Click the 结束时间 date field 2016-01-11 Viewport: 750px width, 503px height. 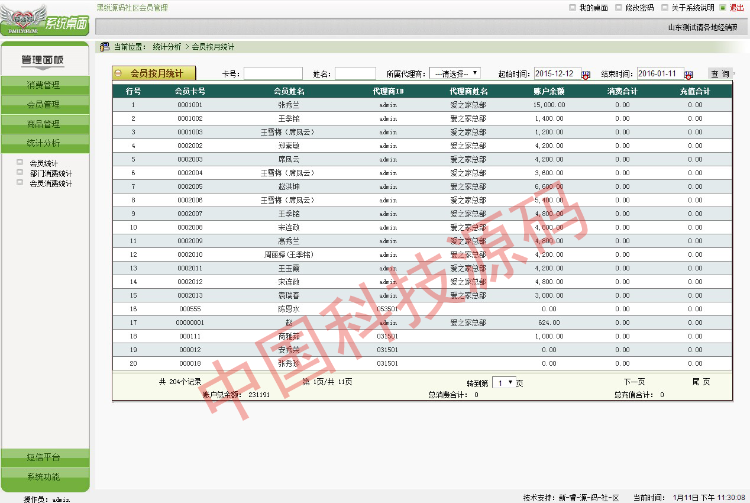(661, 74)
